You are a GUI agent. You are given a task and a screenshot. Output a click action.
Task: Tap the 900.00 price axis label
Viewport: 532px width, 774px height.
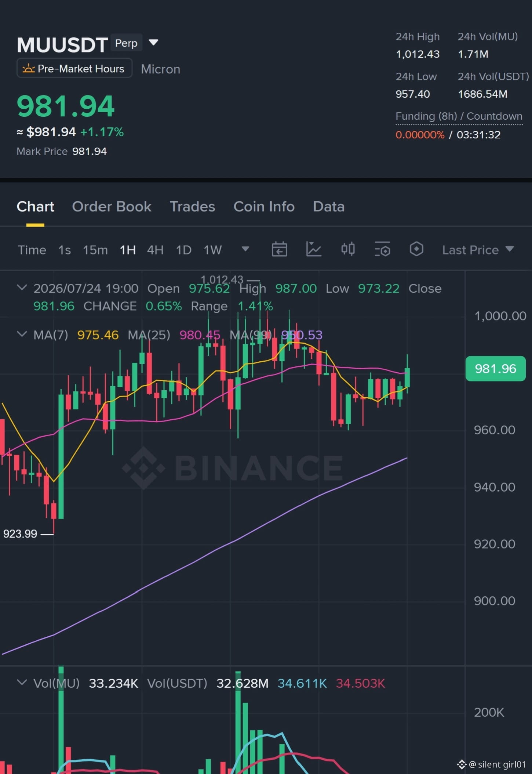pos(495,601)
